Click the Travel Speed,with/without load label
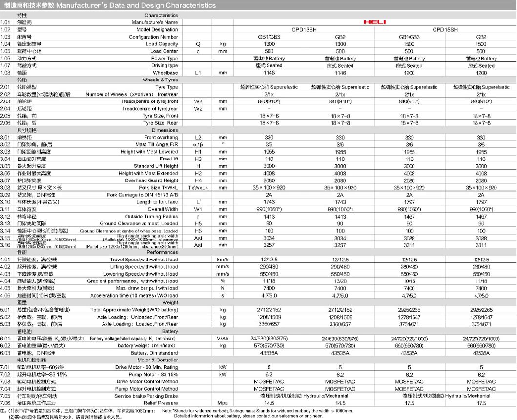Image resolution: width=517 pixels, height=420 pixels. click(x=144, y=260)
